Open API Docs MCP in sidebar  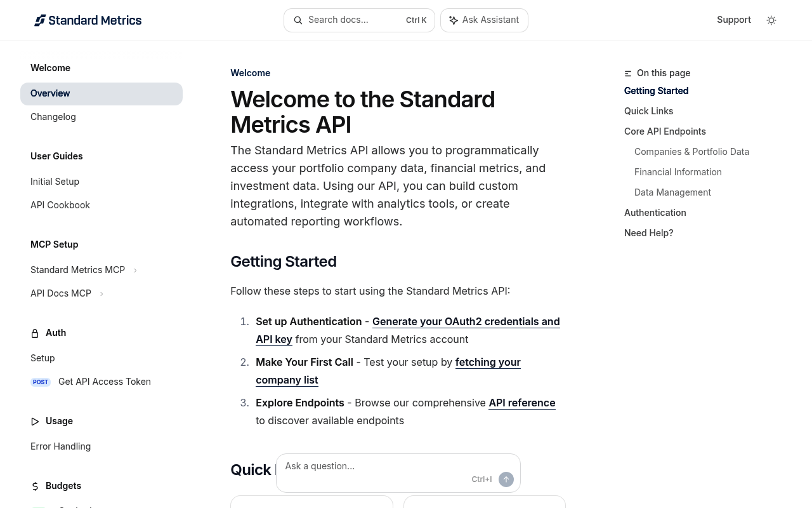tap(61, 293)
